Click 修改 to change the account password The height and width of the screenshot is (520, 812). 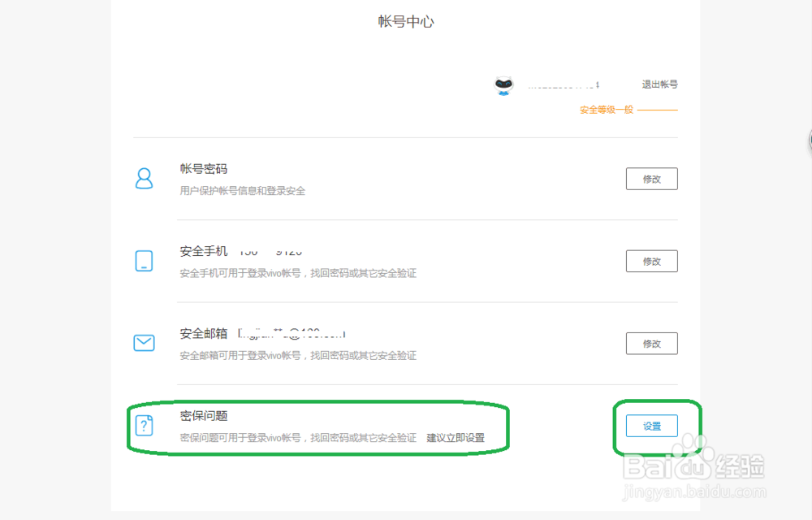click(x=652, y=179)
